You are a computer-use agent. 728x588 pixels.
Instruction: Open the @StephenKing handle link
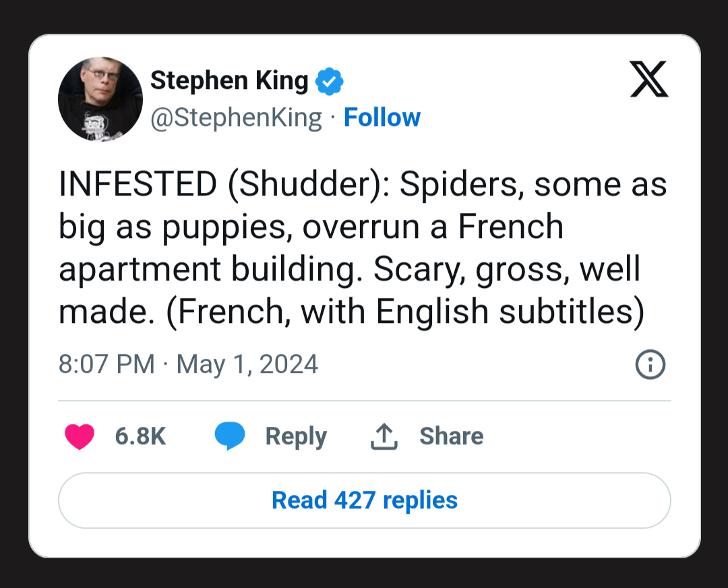(x=236, y=117)
